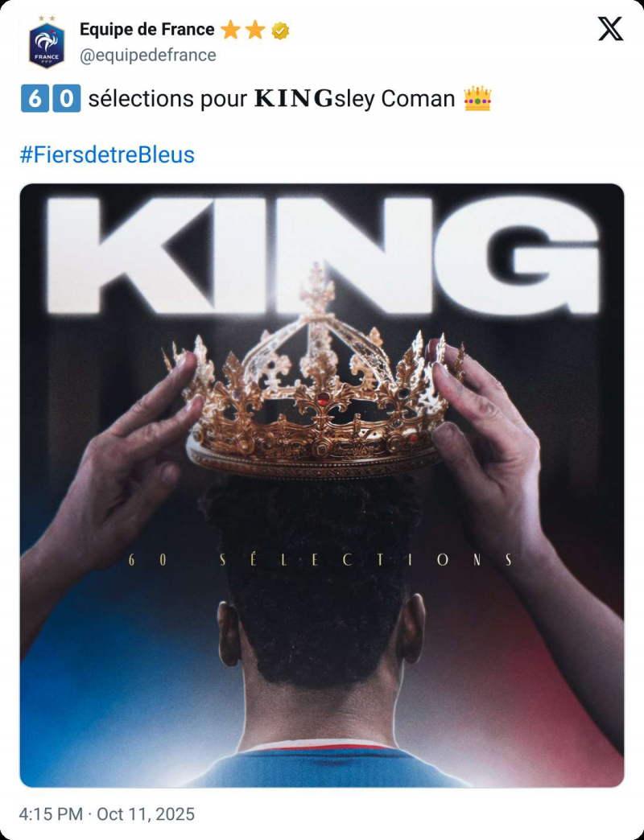Open the 4:15 PM timestamp
Screen dimensions: 644x840
coord(51,814)
